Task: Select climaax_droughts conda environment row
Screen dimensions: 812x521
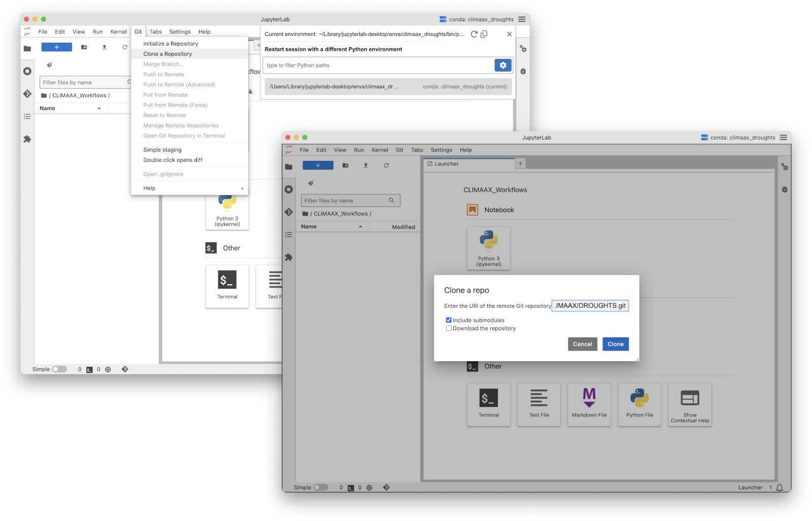Action: [388, 87]
